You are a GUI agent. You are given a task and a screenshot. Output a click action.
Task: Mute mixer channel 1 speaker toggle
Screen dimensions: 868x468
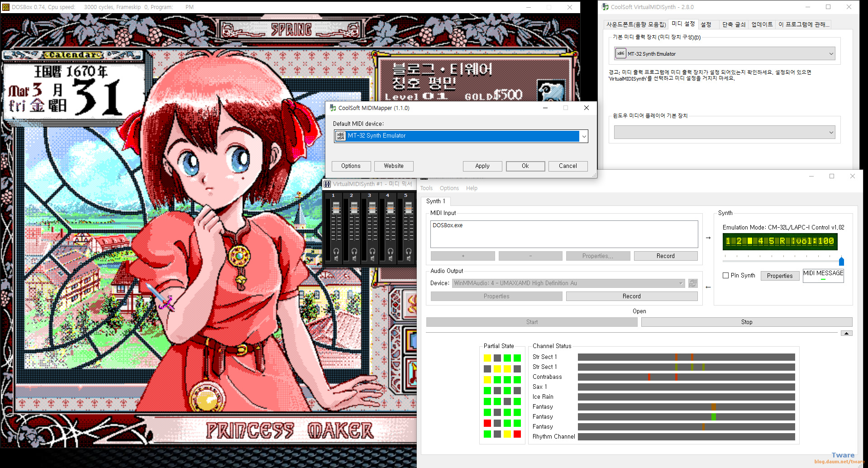point(336,258)
